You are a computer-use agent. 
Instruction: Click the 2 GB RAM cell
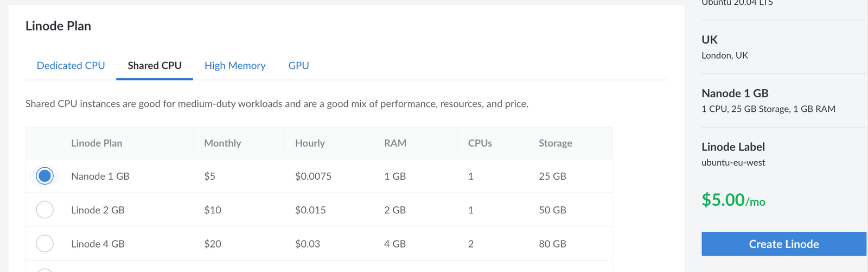pos(395,210)
